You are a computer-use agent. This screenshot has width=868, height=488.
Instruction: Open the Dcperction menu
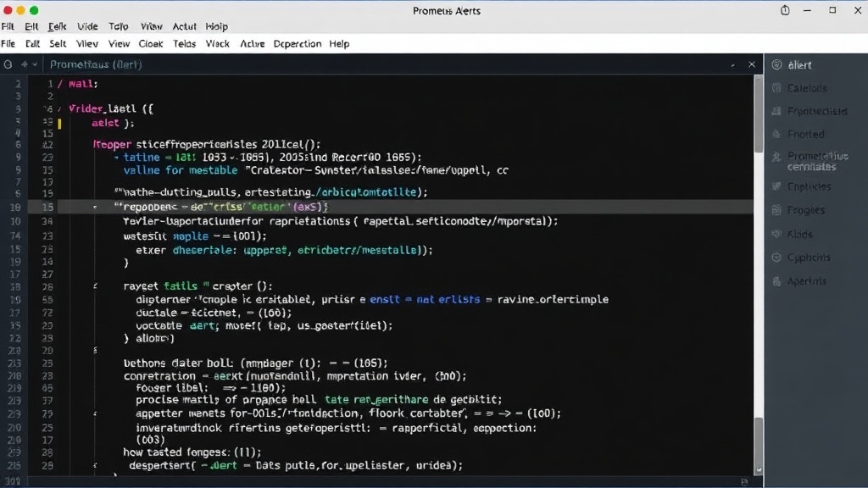pyautogui.click(x=298, y=44)
